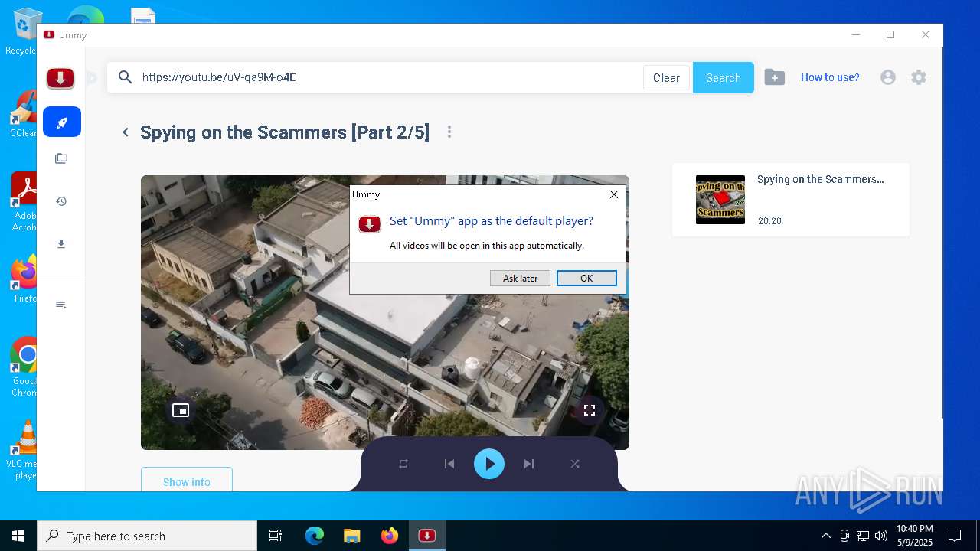Skip to next track
980x551 pixels.
tap(529, 464)
